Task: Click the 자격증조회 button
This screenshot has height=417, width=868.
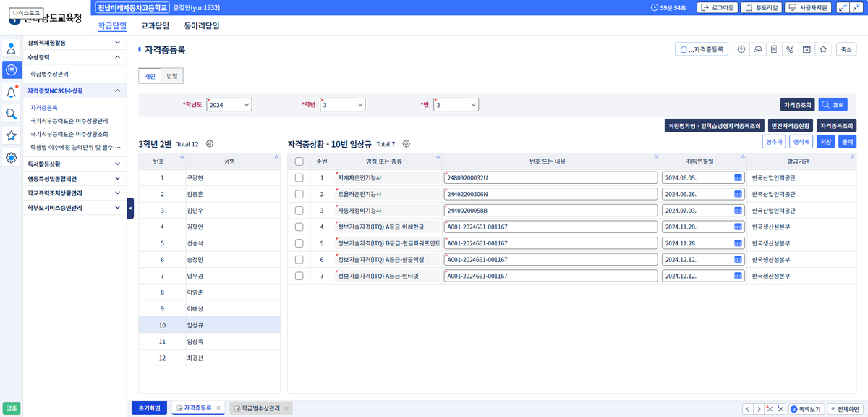Action: click(798, 105)
